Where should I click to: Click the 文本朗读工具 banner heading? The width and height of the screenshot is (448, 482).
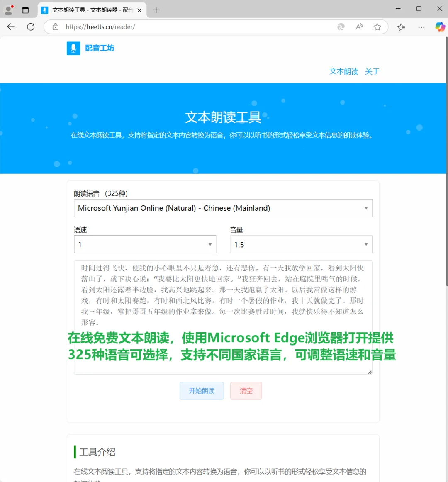[x=223, y=117]
